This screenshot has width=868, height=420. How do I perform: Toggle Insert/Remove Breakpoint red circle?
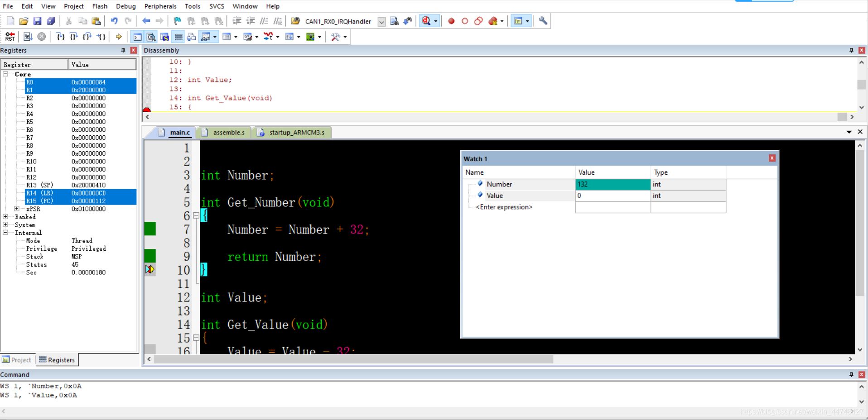coord(451,21)
